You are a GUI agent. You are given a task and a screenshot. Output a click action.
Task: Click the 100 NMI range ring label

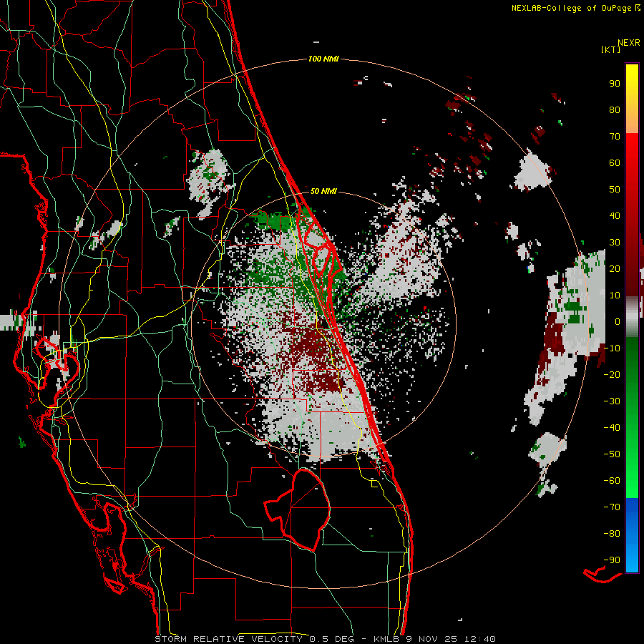323,59
